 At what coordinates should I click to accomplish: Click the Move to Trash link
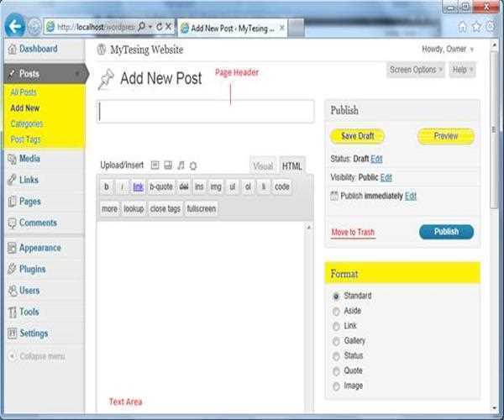(x=353, y=232)
